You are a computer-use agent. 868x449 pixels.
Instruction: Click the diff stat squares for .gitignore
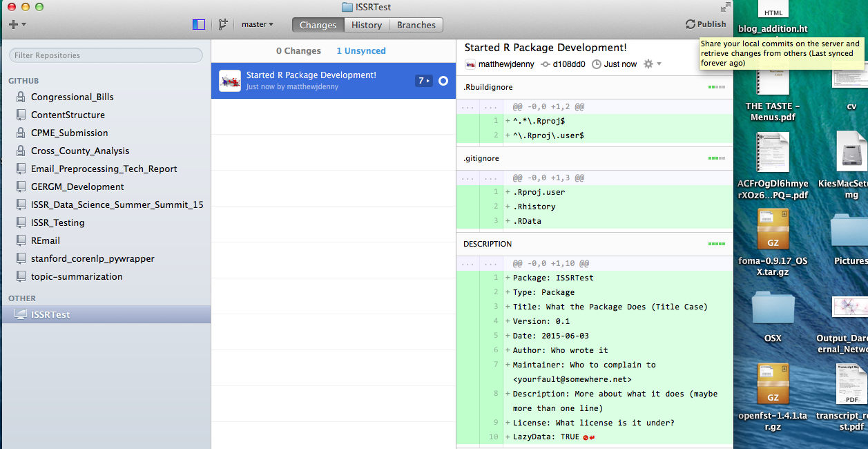[717, 159]
